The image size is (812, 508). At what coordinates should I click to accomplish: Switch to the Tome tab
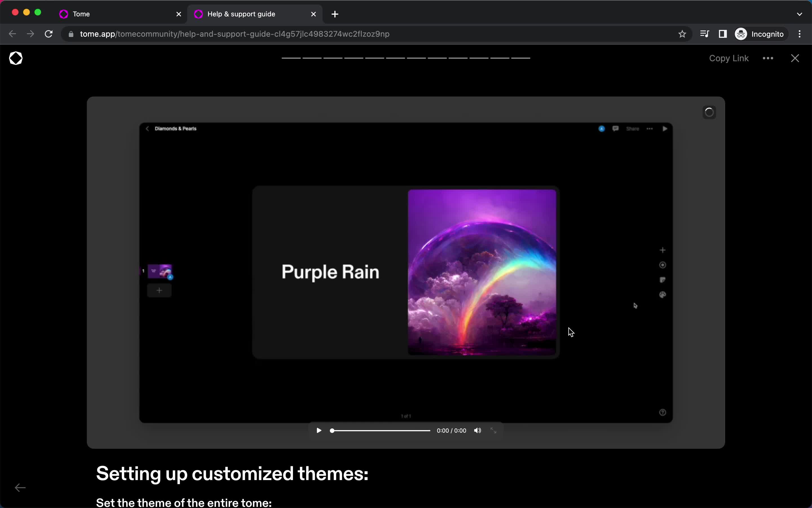[121, 14]
